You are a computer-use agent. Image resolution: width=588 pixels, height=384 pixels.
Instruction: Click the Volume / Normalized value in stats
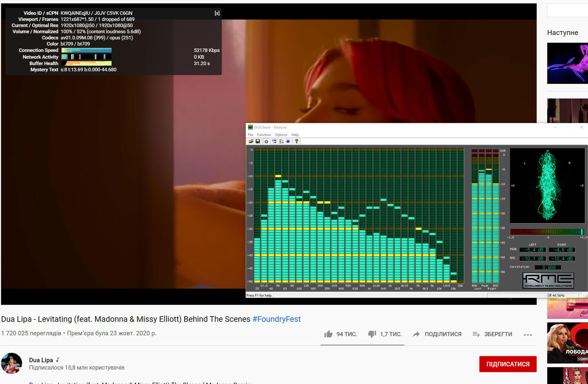click(x=100, y=31)
